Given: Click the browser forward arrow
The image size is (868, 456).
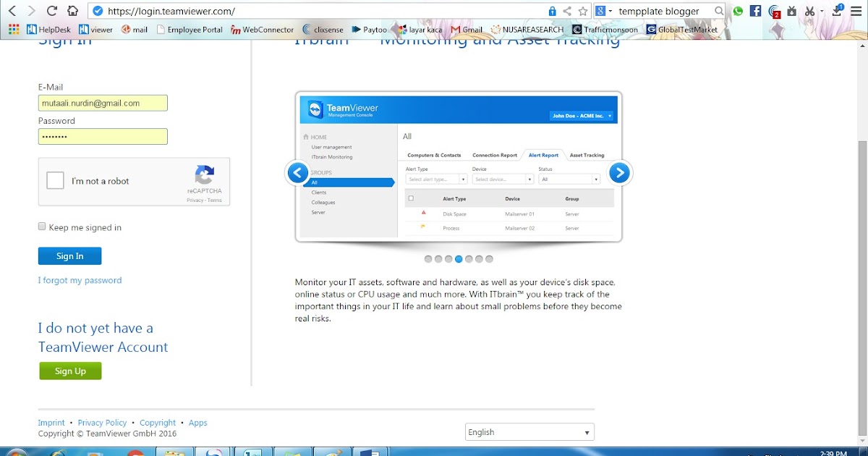Looking at the screenshot, I should (31, 11).
